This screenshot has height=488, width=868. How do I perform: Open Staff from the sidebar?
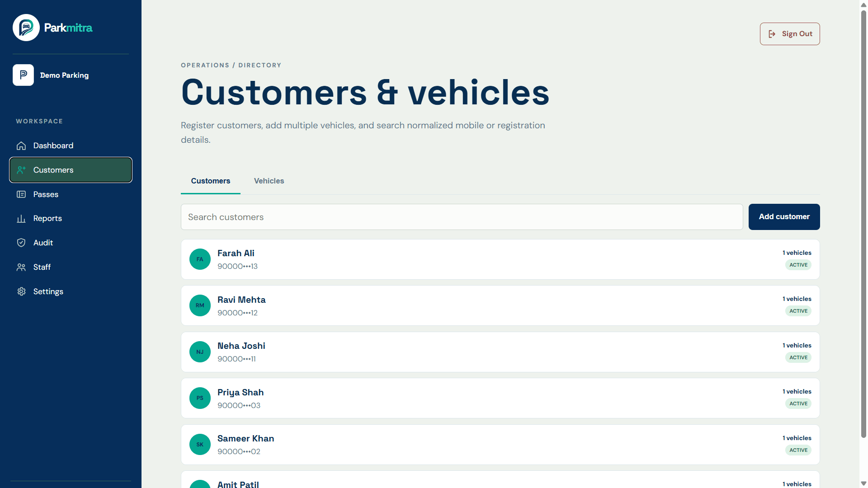71,267
